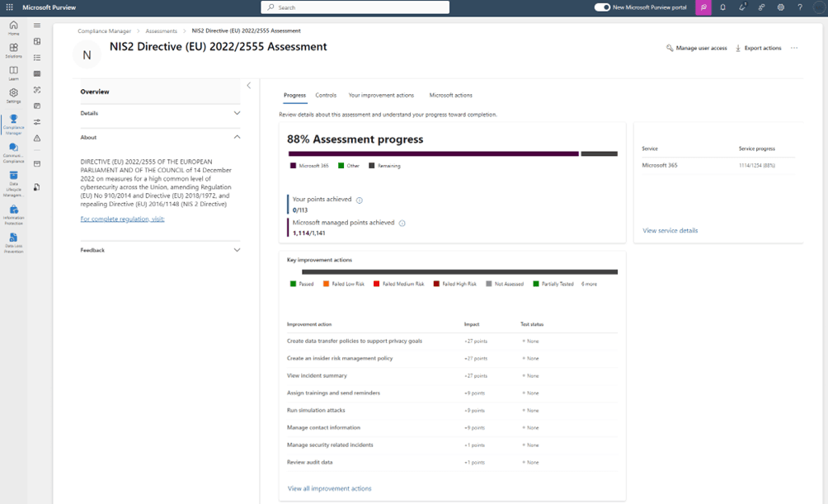Viewport: 828px width, 504px height.
Task: Collapse the About section
Action: coord(237,137)
